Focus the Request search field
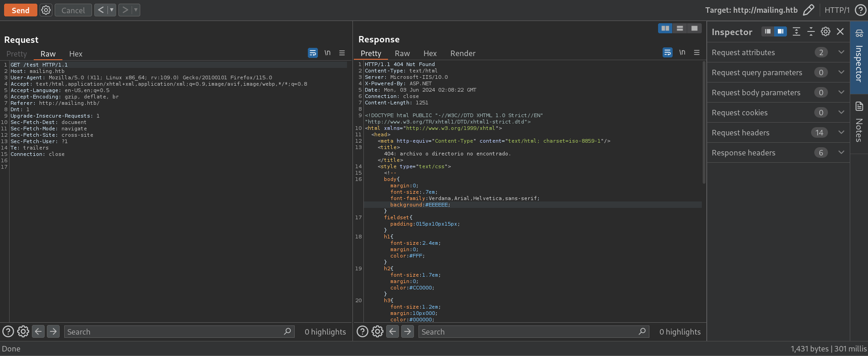This screenshot has height=356, width=868. 179,331
